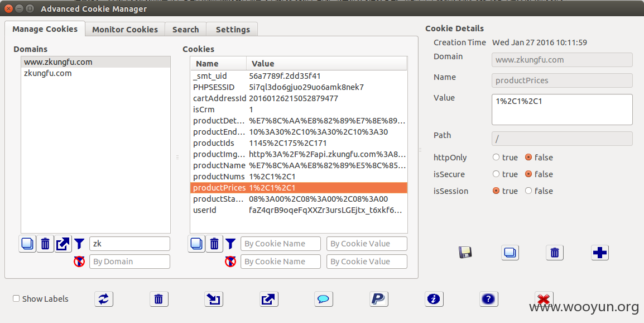644x323 pixels.
Task: Click the lower By Cookie Value filter field
Action: tap(367, 262)
